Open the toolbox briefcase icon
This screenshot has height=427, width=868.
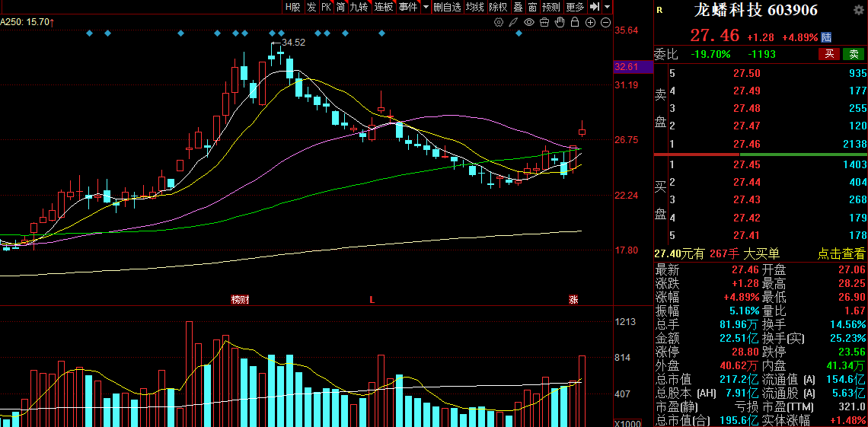[544, 22]
